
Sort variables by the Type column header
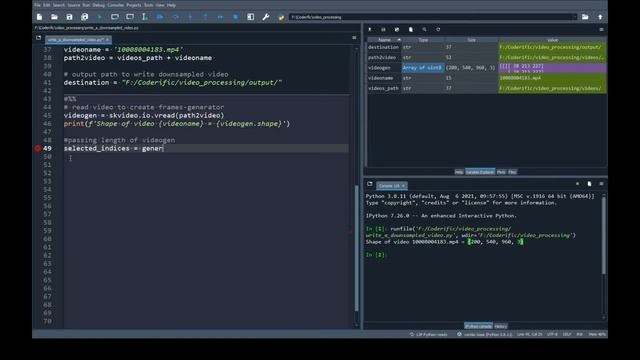[423, 40]
